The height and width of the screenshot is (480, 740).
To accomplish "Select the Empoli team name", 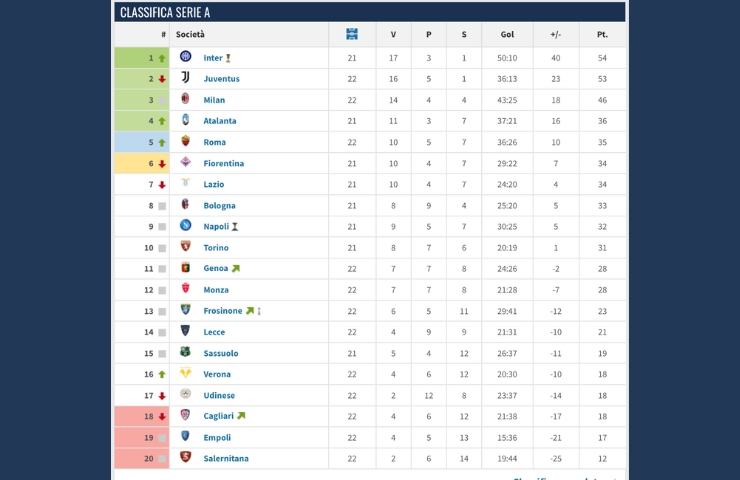I will click(x=217, y=437).
